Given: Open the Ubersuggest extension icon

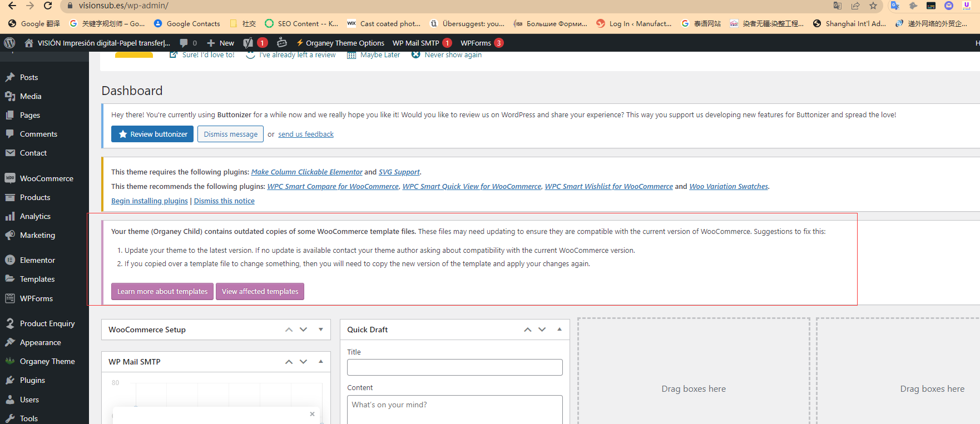Looking at the screenshot, I should click(967, 6).
